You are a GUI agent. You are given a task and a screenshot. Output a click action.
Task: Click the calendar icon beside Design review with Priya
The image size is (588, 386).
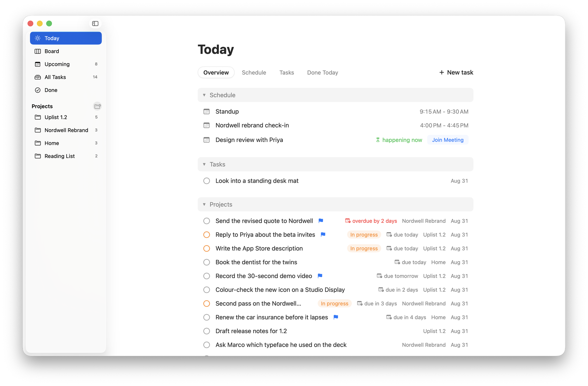(206, 140)
